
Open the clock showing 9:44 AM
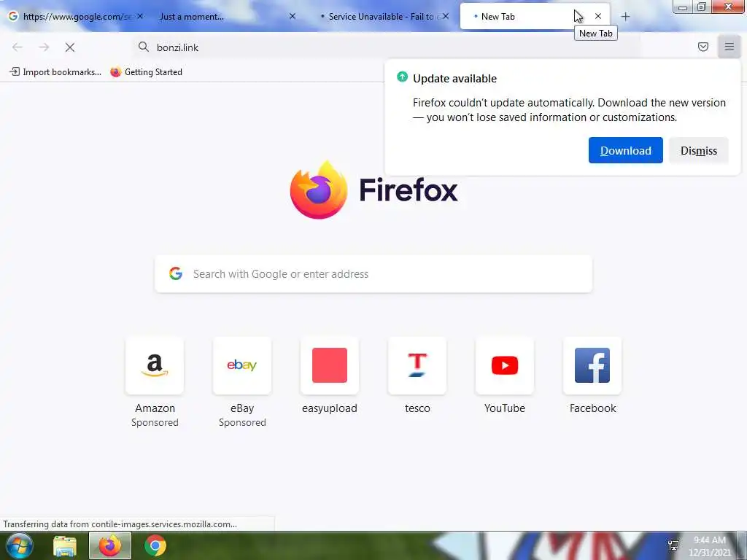[x=709, y=545]
